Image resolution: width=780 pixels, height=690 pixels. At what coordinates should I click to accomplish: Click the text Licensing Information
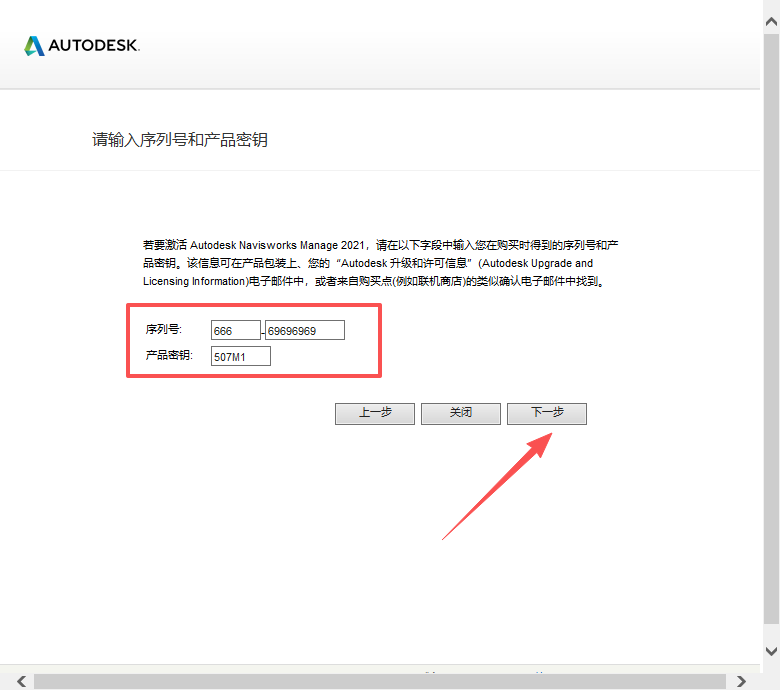point(194,282)
